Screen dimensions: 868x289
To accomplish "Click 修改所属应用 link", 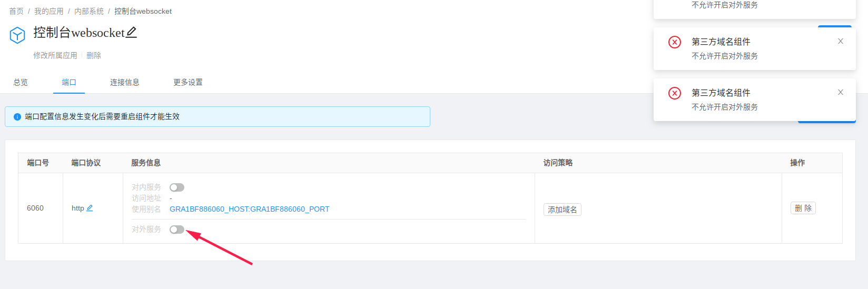I will tap(55, 55).
